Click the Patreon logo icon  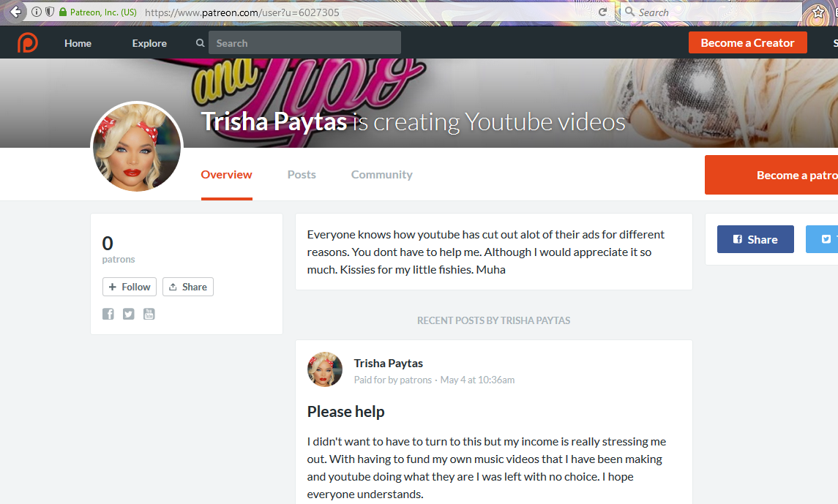coord(28,43)
